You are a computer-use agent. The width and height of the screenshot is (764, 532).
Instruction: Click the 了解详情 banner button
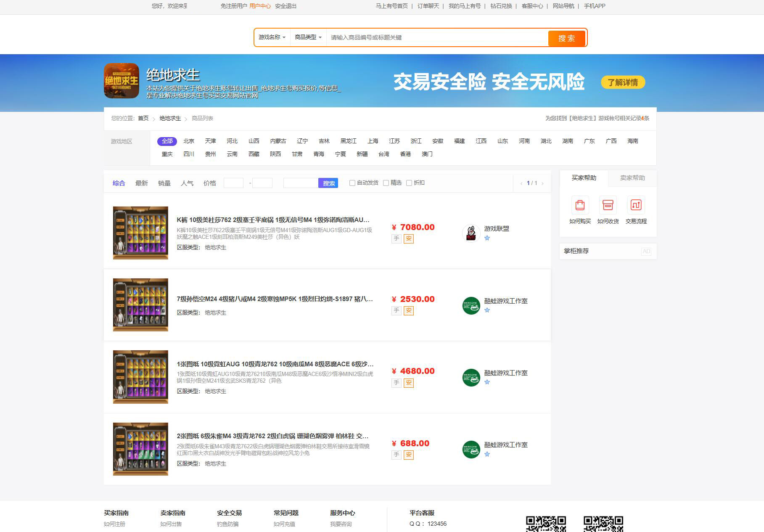(x=623, y=82)
